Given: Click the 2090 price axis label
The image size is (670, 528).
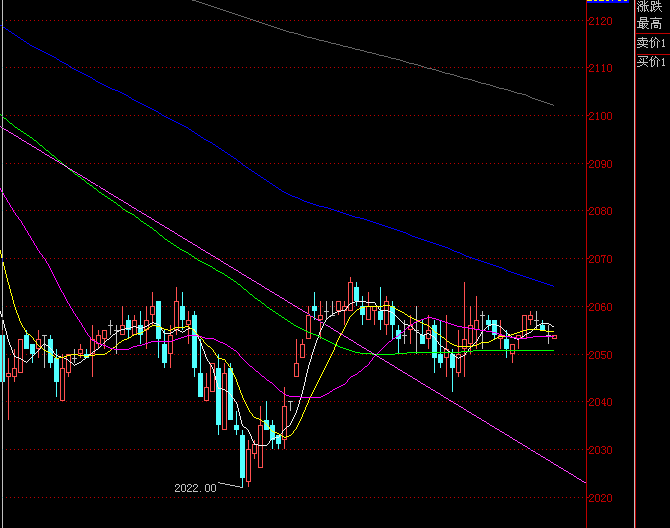Looking at the screenshot, I should click(x=600, y=164).
